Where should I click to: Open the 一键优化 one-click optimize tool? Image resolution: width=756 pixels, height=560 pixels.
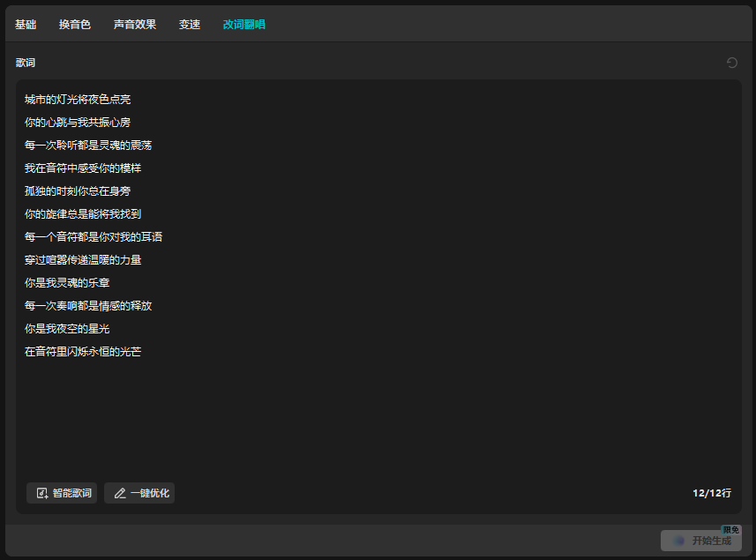pyautogui.click(x=138, y=493)
